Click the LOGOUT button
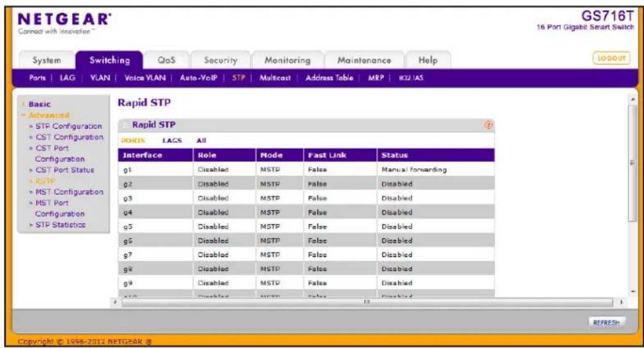 [x=611, y=59]
